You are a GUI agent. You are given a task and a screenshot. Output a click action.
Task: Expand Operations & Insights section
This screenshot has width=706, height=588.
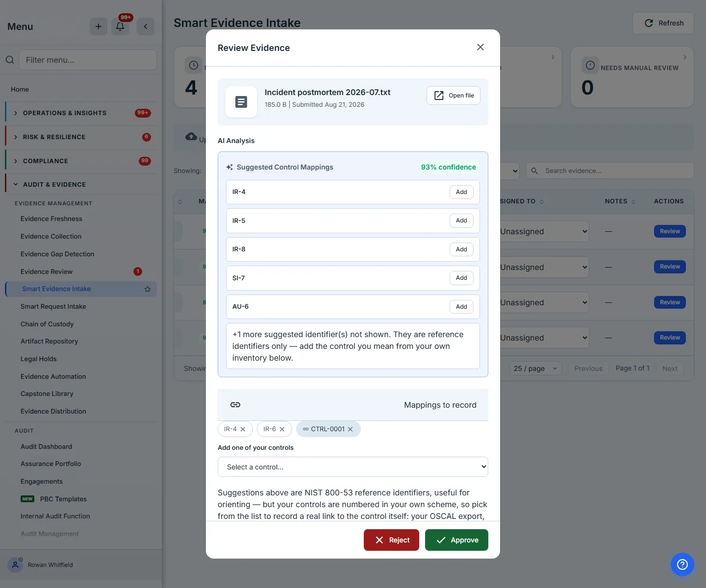pos(81,113)
